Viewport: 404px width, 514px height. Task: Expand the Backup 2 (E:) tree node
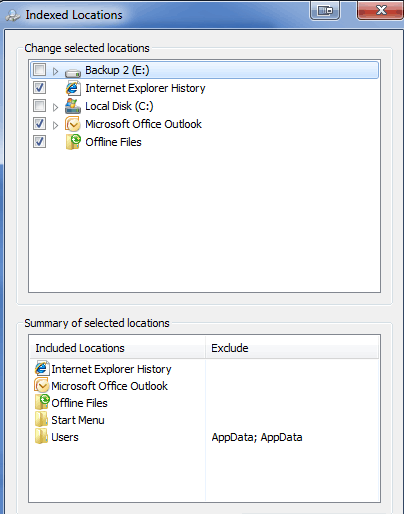coord(55,71)
